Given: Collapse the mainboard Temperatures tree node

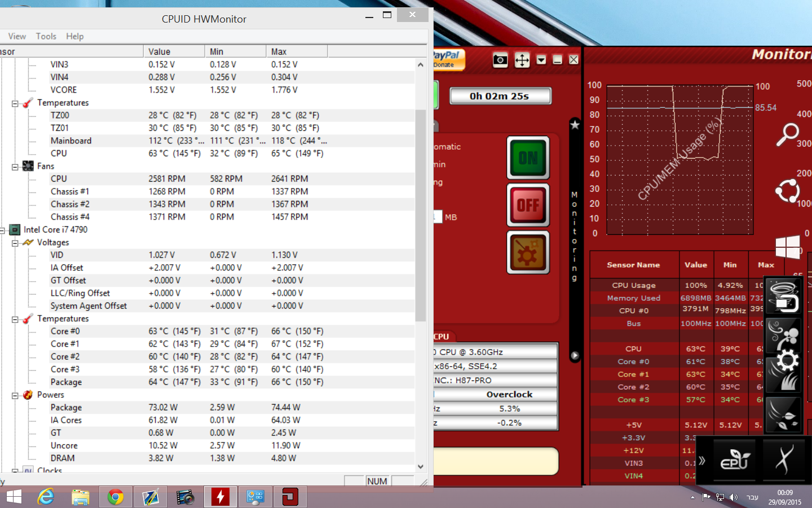Looking at the screenshot, I should (15, 103).
